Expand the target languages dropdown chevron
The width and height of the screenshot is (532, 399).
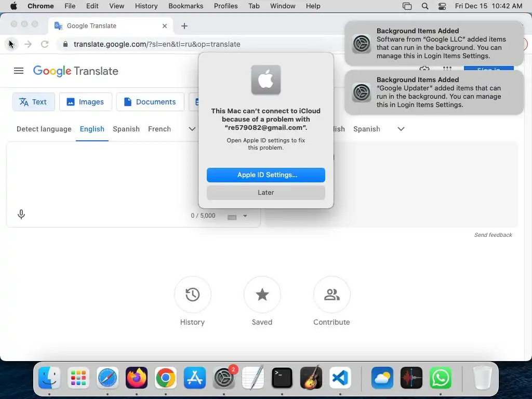pos(401,129)
